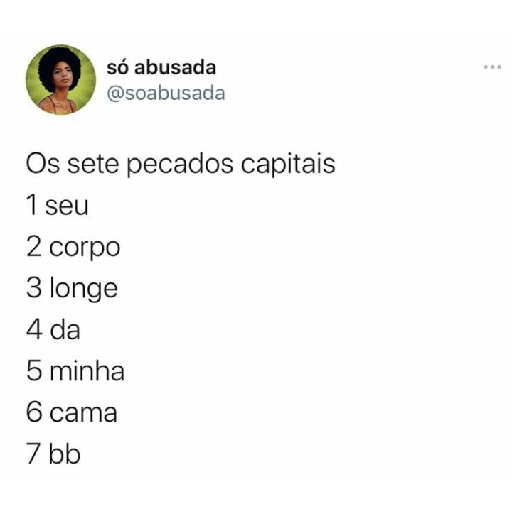Click the word longe in the list

(84, 289)
